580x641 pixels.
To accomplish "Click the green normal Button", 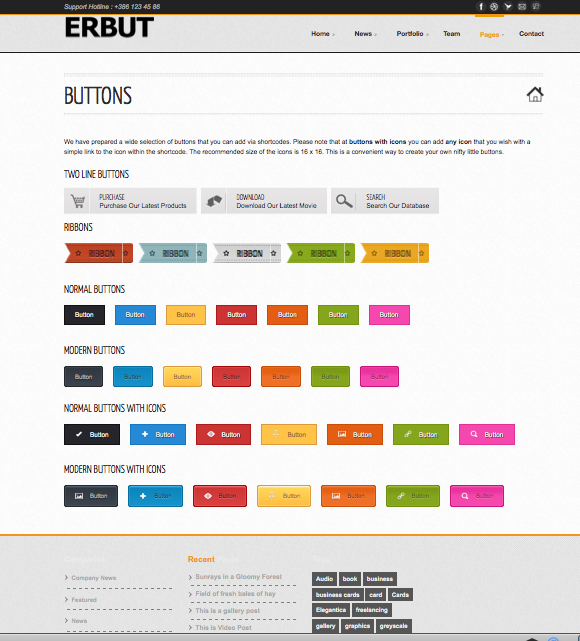I will pyautogui.click(x=338, y=315).
